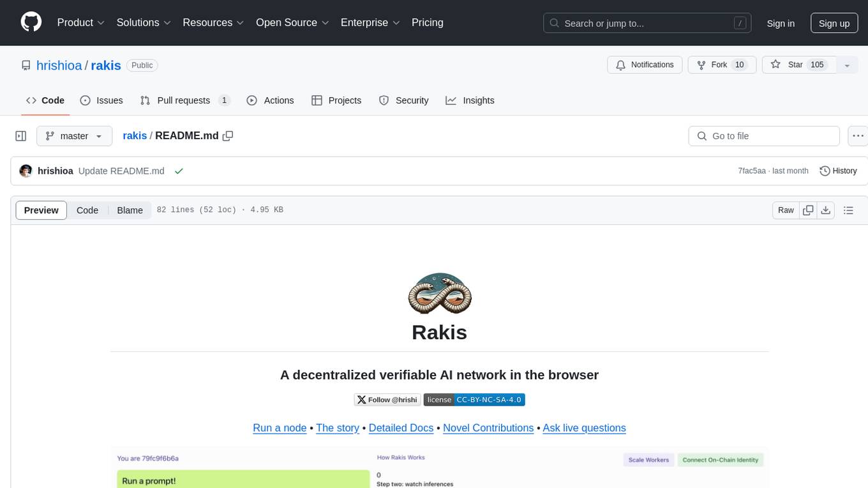This screenshot has height=488, width=868.
Task: Expand the Solutions menu
Action: click(x=144, y=22)
